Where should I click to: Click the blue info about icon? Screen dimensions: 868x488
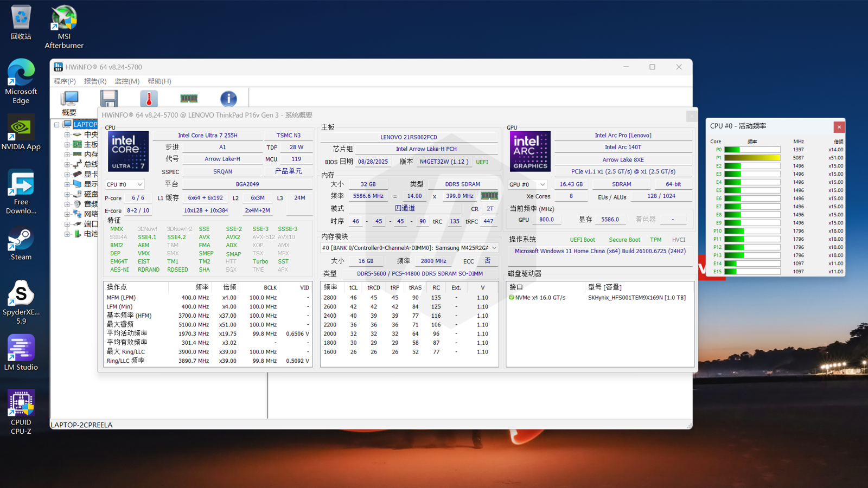pos(228,98)
